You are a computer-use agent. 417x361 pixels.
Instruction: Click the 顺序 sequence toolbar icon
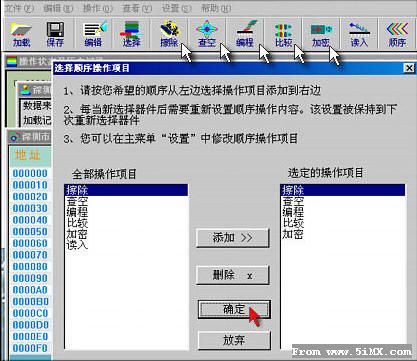[397, 34]
